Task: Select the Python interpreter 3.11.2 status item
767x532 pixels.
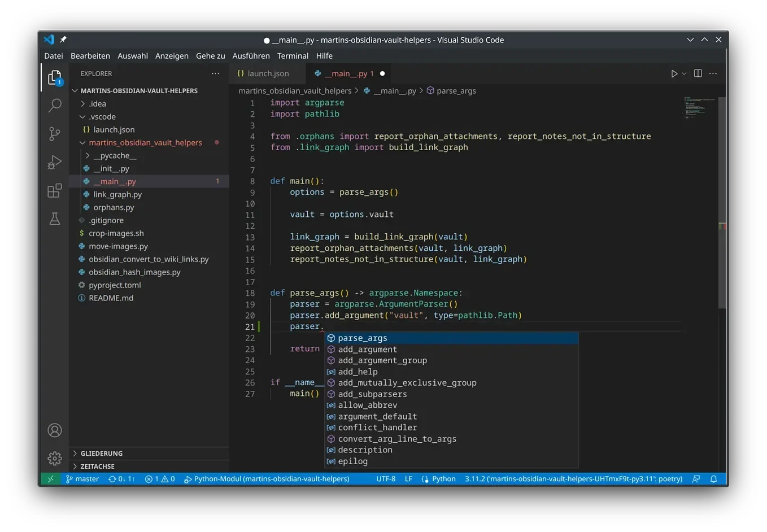Action: (573, 479)
